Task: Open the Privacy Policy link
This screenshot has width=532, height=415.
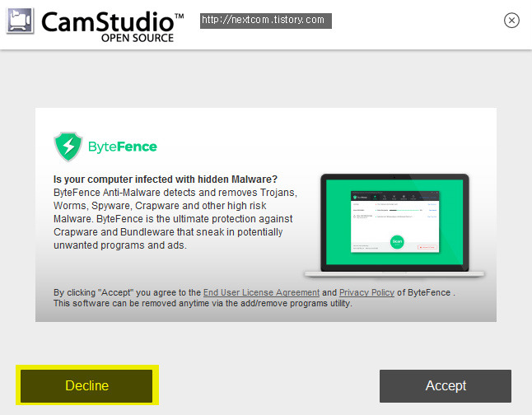Action: [x=366, y=292]
